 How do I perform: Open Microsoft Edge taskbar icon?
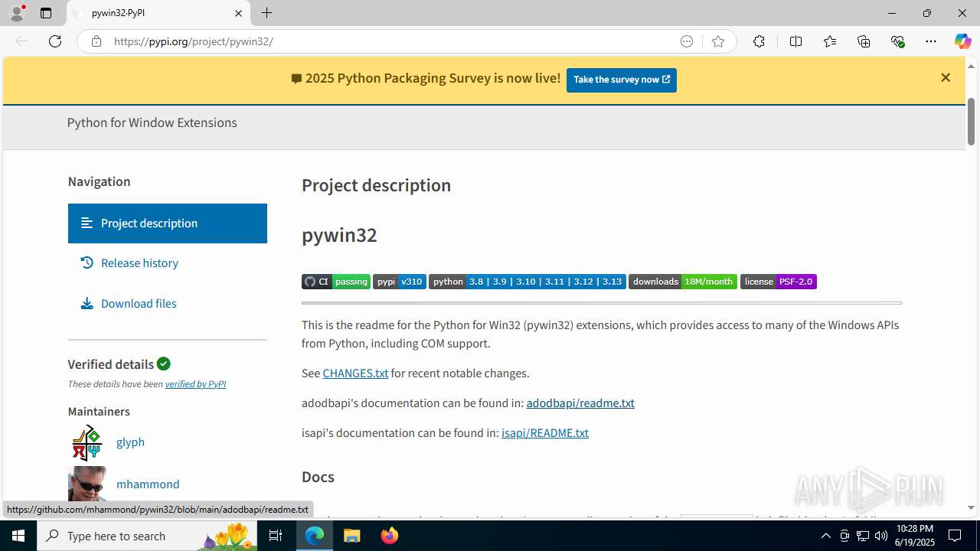(x=315, y=536)
